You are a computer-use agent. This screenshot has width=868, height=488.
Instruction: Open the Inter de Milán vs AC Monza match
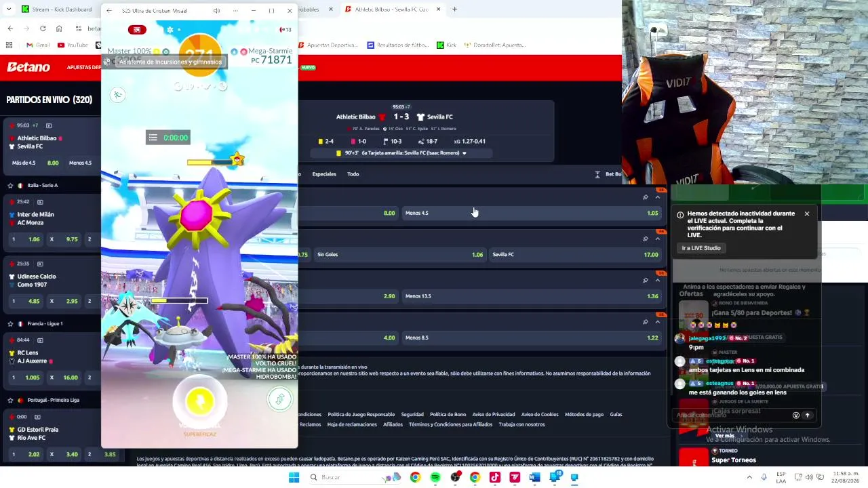click(x=35, y=219)
